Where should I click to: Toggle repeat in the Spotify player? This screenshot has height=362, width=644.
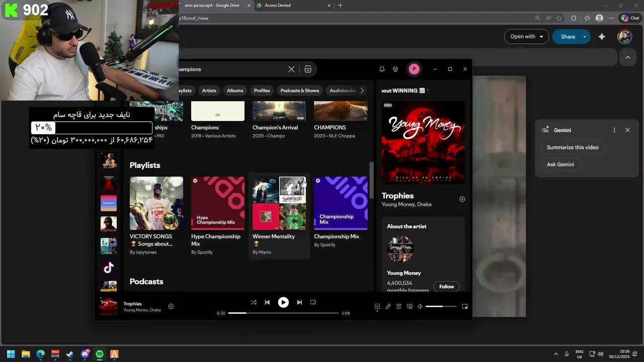pyautogui.click(x=313, y=302)
